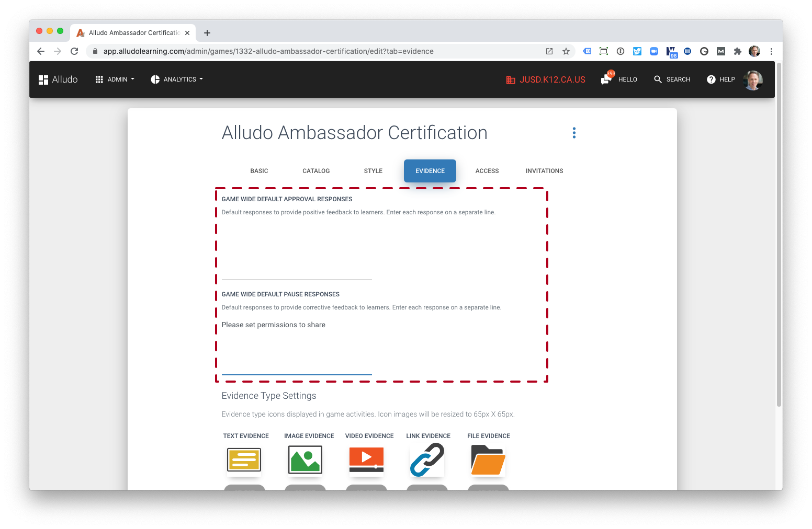812x529 pixels.
Task: Click the Text Evidence icon image
Action: coord(244,460)
